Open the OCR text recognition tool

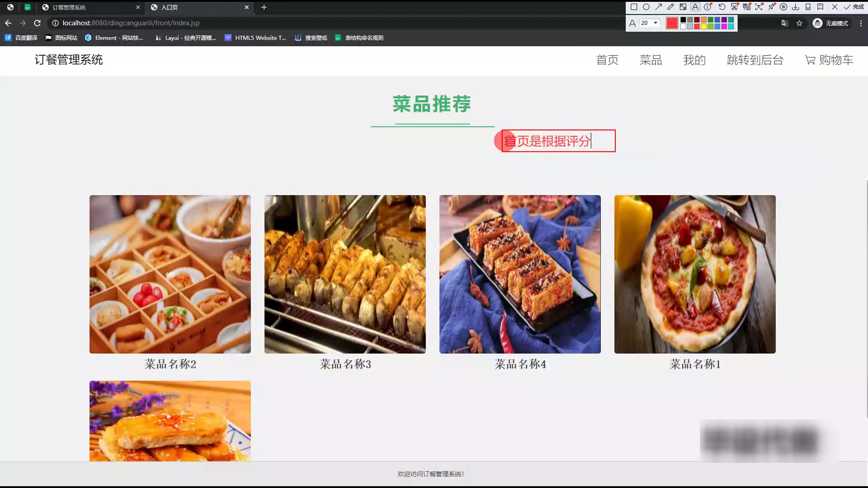click(x=759, y=7)
